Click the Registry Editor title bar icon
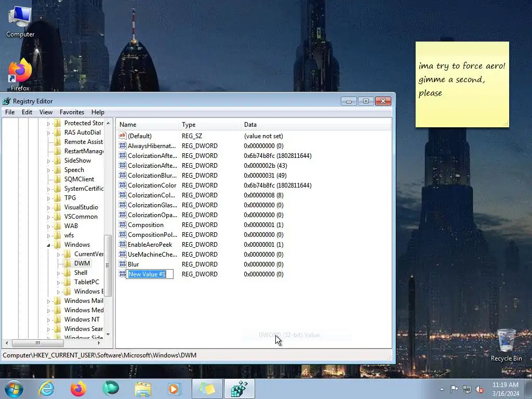The height and width of the screenshot is (399, 532). 6,101
